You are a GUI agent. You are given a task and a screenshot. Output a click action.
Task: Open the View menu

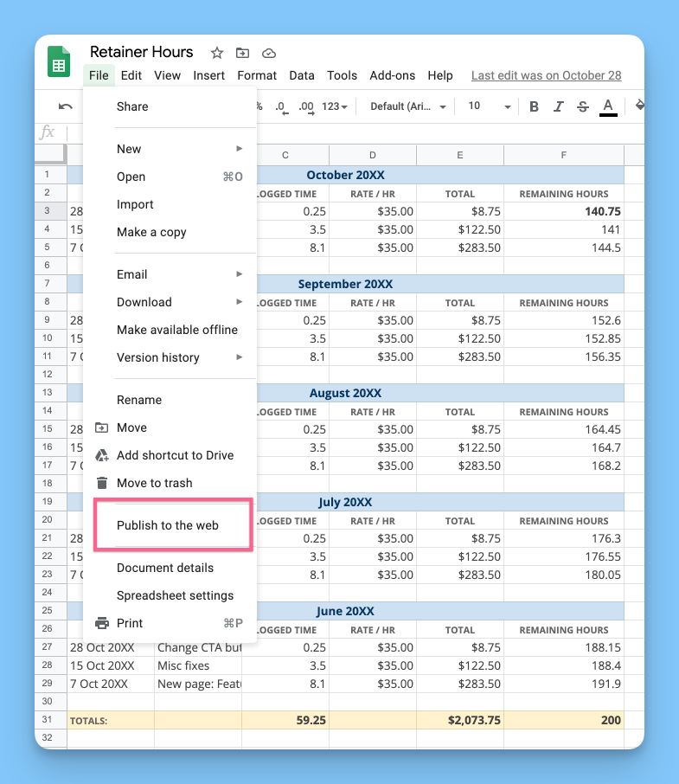click(x=168, y=75)
